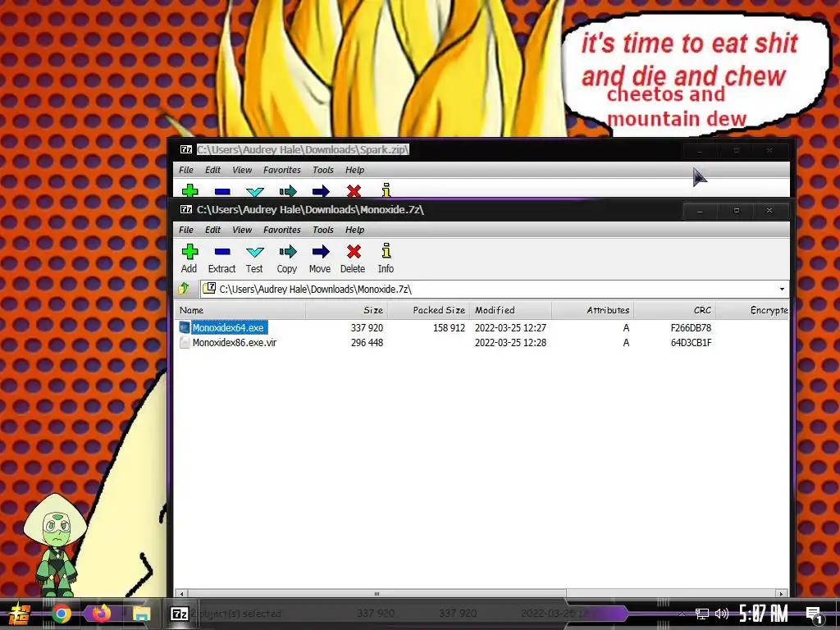Click packed size value 158 912

[x=449, y=328]
